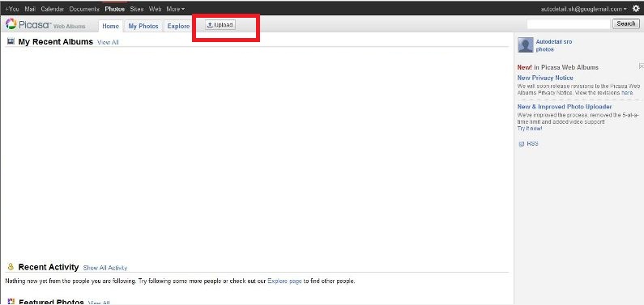
Task: Open Web from the top bar
Action: tap(156, 9)
